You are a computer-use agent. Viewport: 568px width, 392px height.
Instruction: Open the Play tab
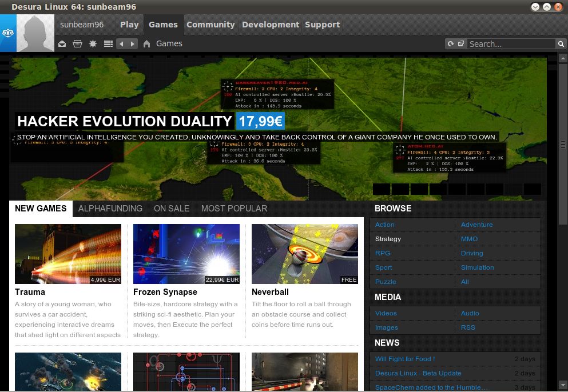click(x=129, y=25)
